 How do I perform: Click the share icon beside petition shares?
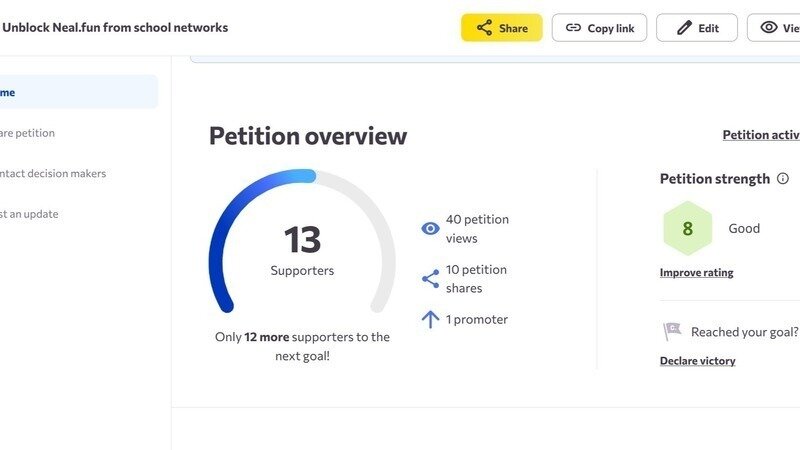(x=430, y=279)
